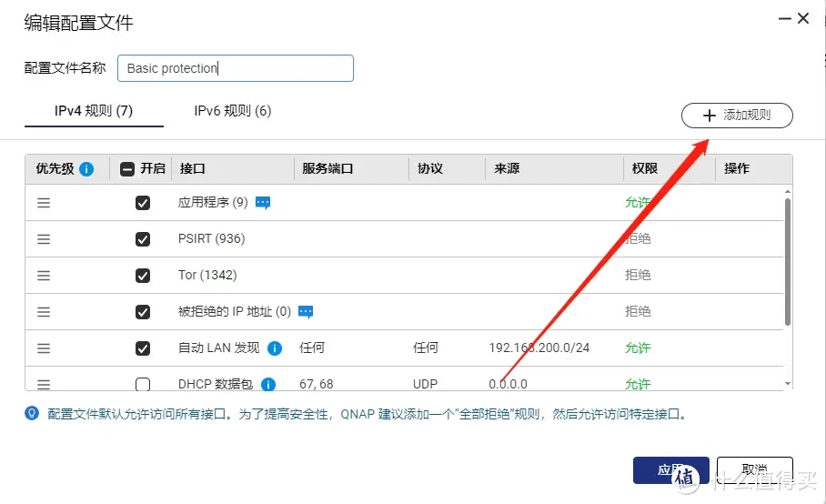Grab the drag handle of 自动 LAN 发现 row

(x=44, y=348)
